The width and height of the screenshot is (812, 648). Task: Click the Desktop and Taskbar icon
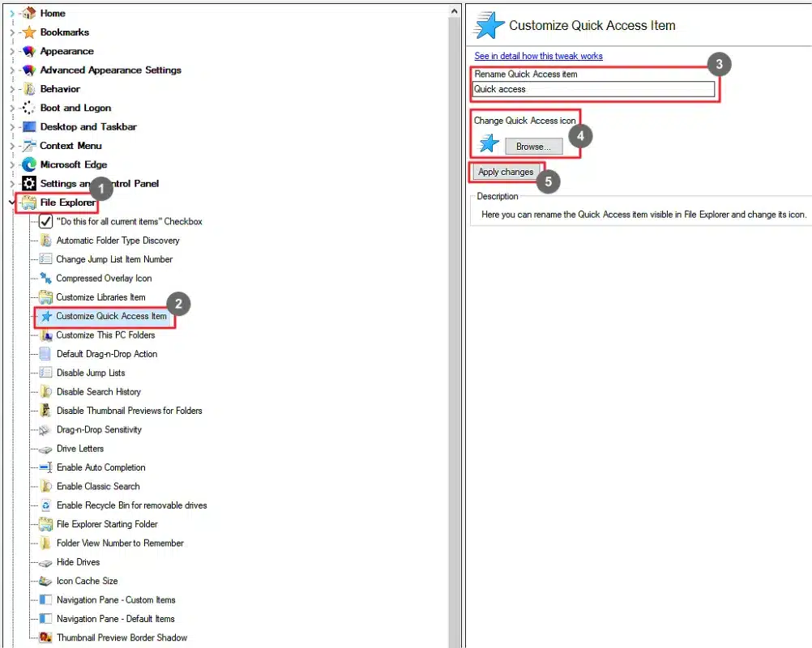coord(29,127)
